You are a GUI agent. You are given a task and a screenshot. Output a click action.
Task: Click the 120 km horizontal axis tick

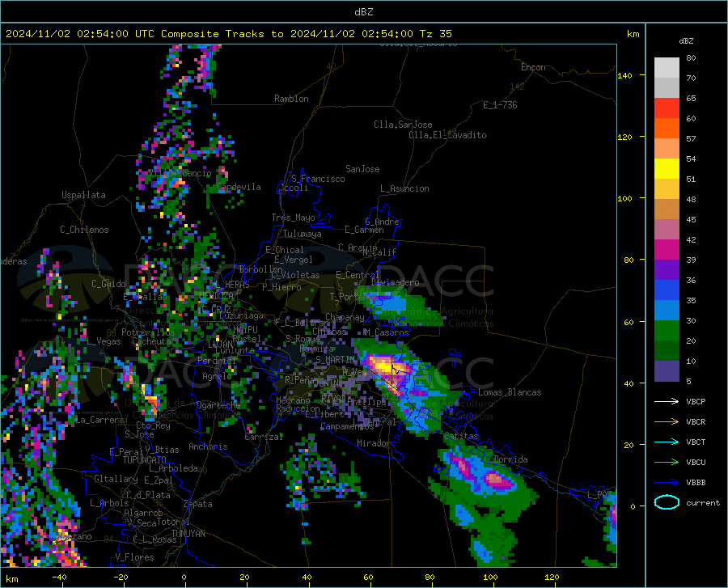(552, 577)
